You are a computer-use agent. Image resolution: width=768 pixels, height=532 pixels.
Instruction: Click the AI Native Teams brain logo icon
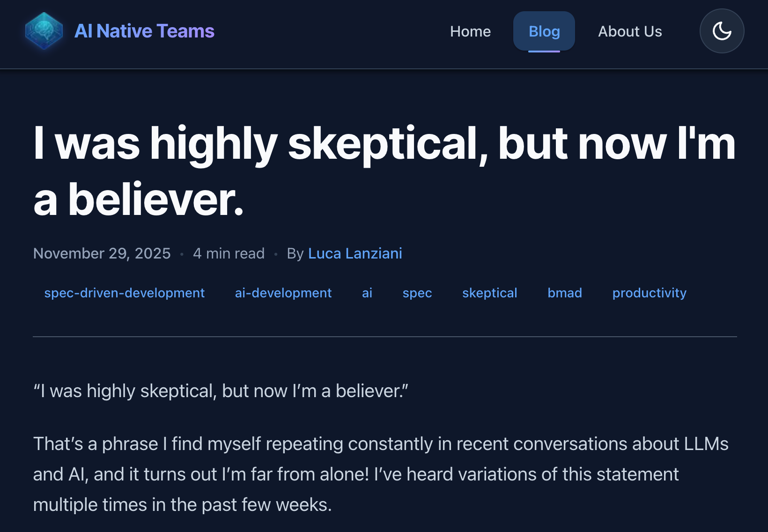[44, 31]
